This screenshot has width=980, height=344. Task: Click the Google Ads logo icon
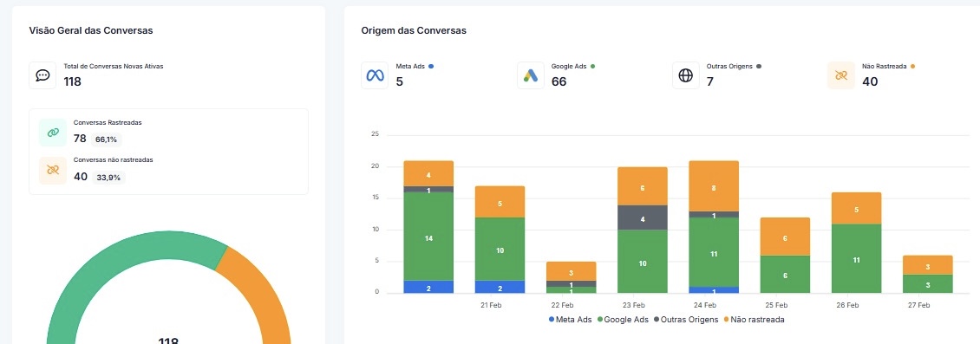531,75
